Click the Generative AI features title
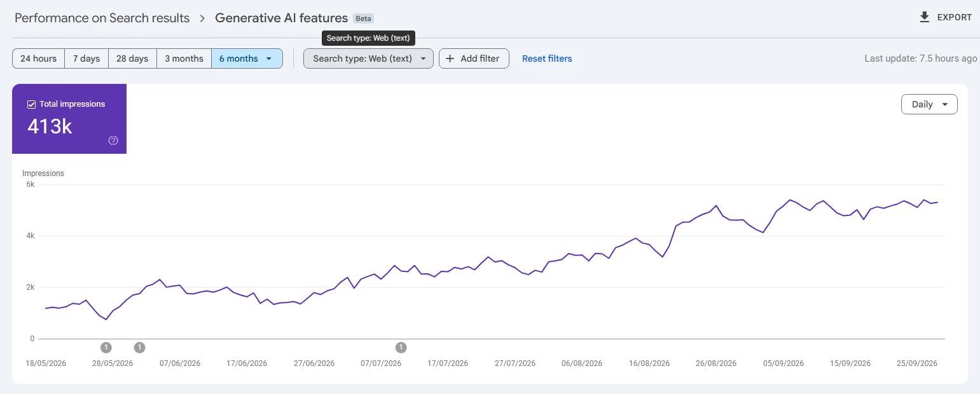 [x=281, y=18]
